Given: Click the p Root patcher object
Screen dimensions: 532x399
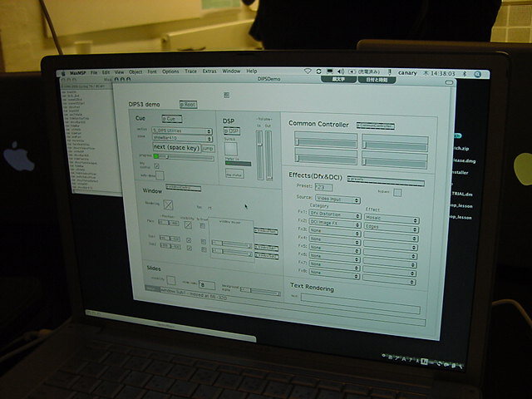Looking at the screenshot, I should pos(189,105).
